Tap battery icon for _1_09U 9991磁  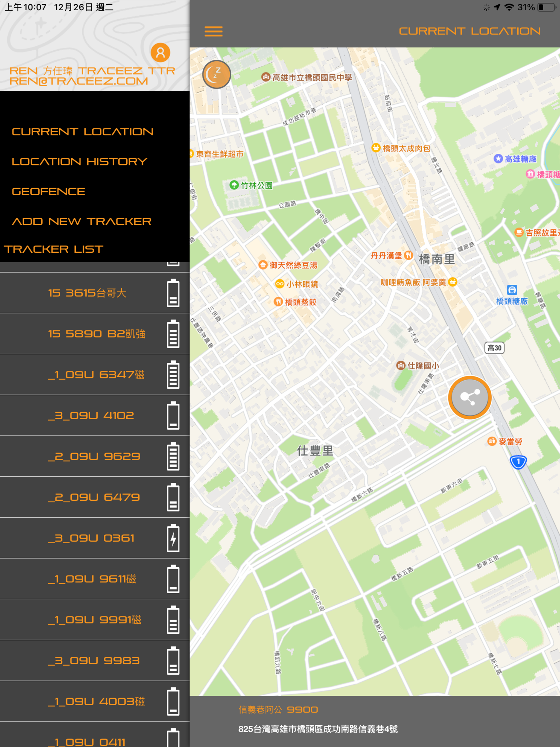click(x=173, y=620)
